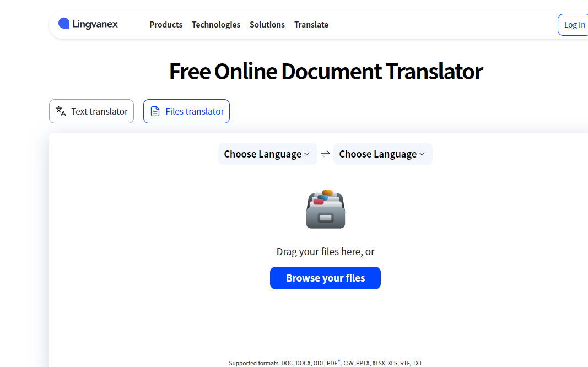Select the Files translator tab
This screenshot has width=588, height=367.
point(195,111)
